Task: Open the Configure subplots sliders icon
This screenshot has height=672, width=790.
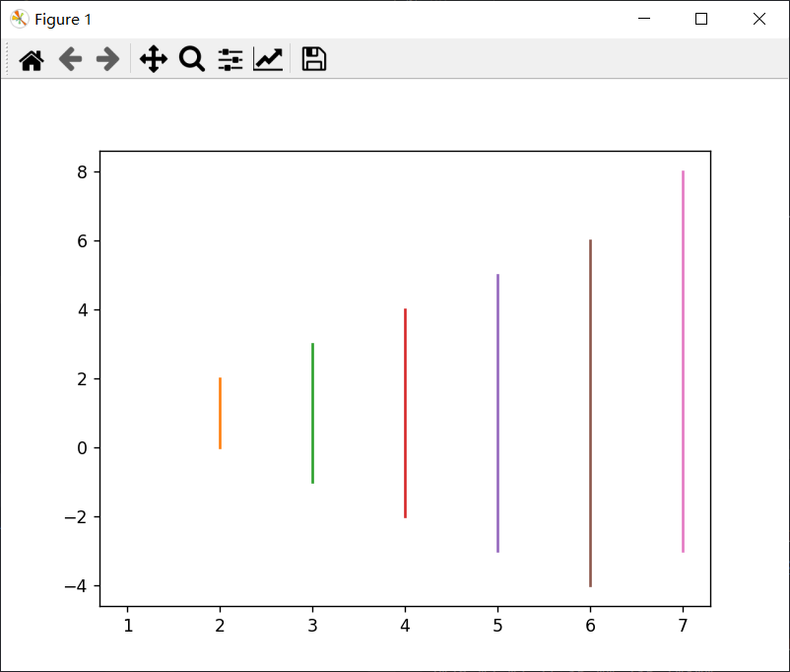Action: click(x=230, y=60)
